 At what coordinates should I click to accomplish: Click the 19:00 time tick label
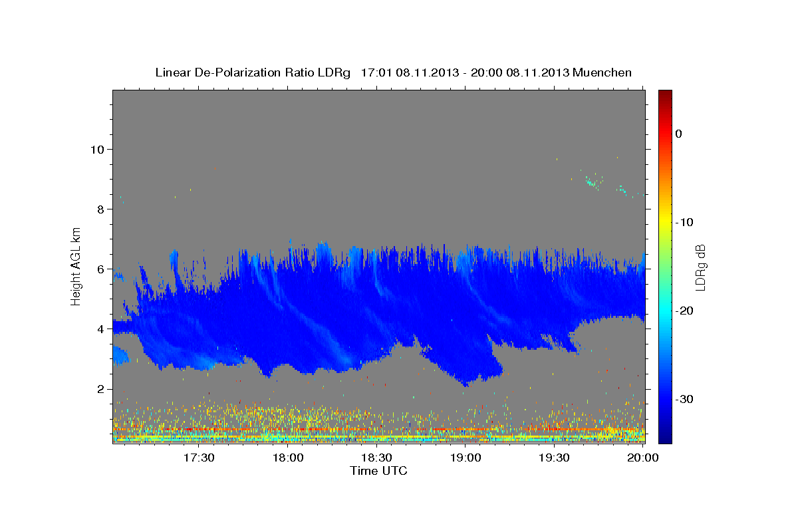pyautogui.click(x=465, y=458)
